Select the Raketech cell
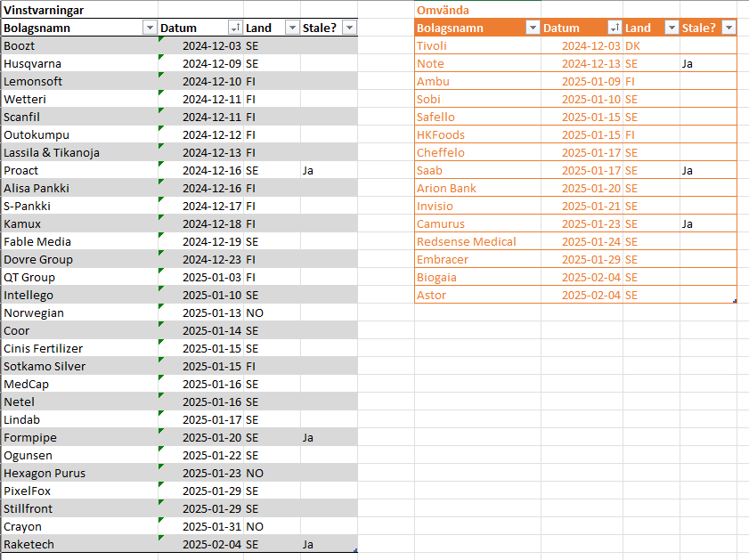 (80, 545)
